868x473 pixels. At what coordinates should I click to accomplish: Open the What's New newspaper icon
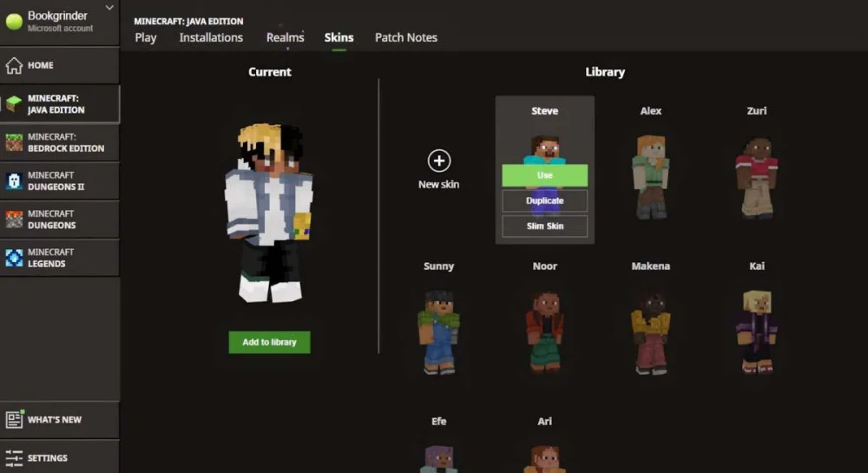[x=14, y=419]
